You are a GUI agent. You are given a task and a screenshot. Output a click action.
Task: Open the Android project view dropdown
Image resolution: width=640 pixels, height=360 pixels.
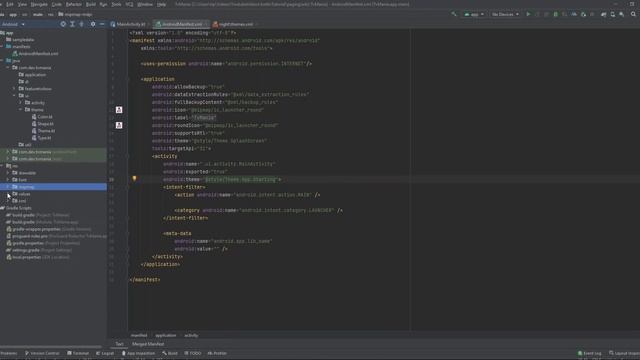[x=13, y=24]
